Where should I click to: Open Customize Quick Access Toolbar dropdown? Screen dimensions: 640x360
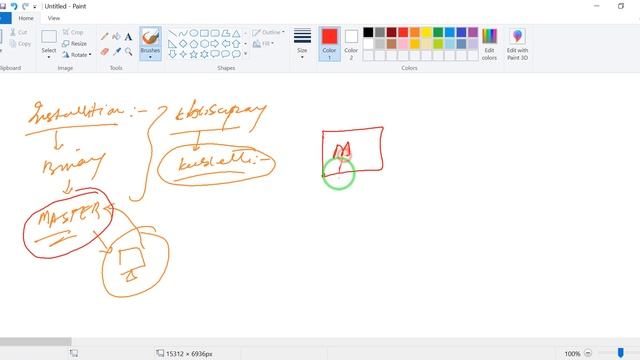coord(35,7)
